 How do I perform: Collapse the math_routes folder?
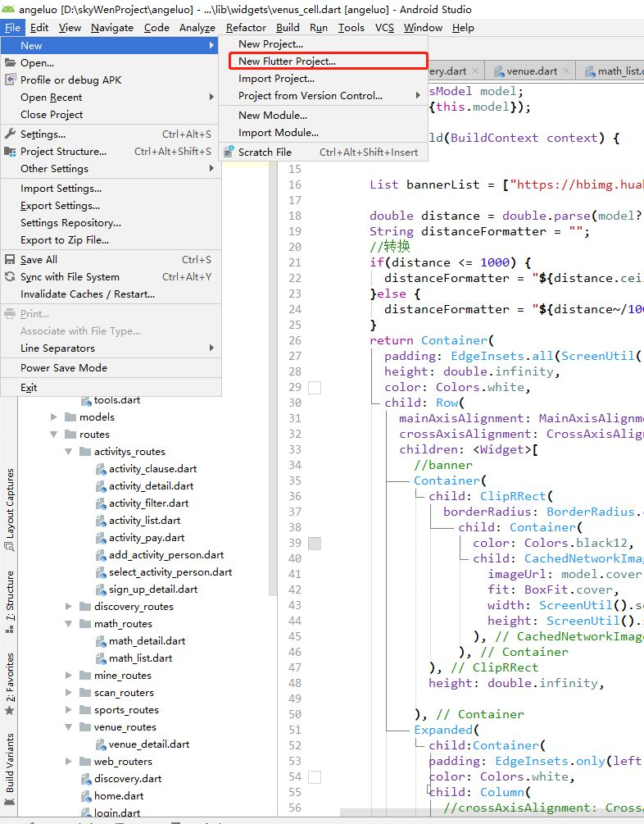click(68, 624)
